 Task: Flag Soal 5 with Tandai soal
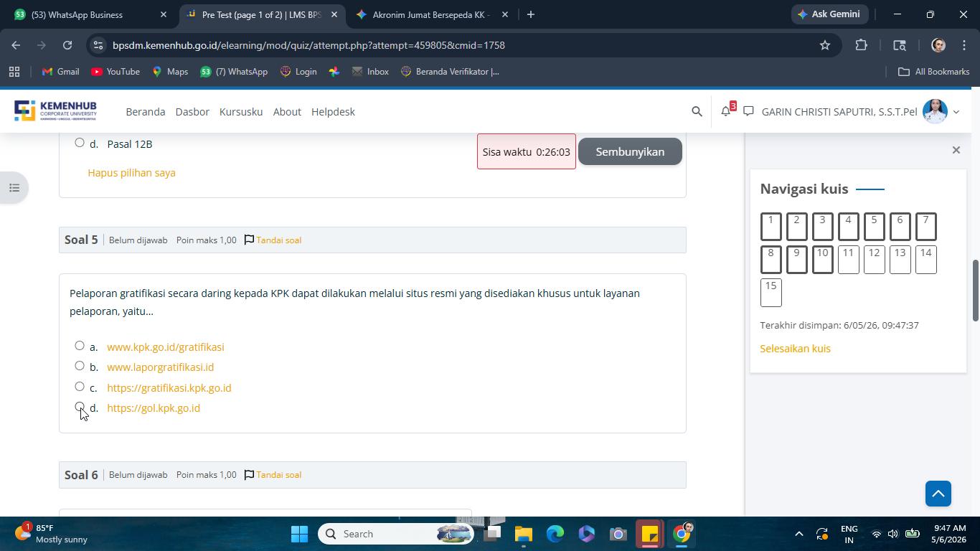[273, 240]
